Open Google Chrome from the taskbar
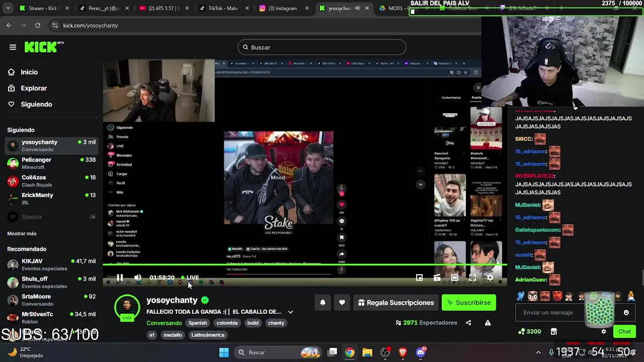The image size is (644, 362). pos(350,352)
